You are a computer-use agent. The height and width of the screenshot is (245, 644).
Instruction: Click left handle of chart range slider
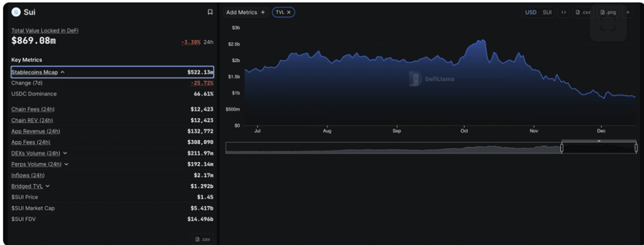pyautogui.click(x=562, y=148)
